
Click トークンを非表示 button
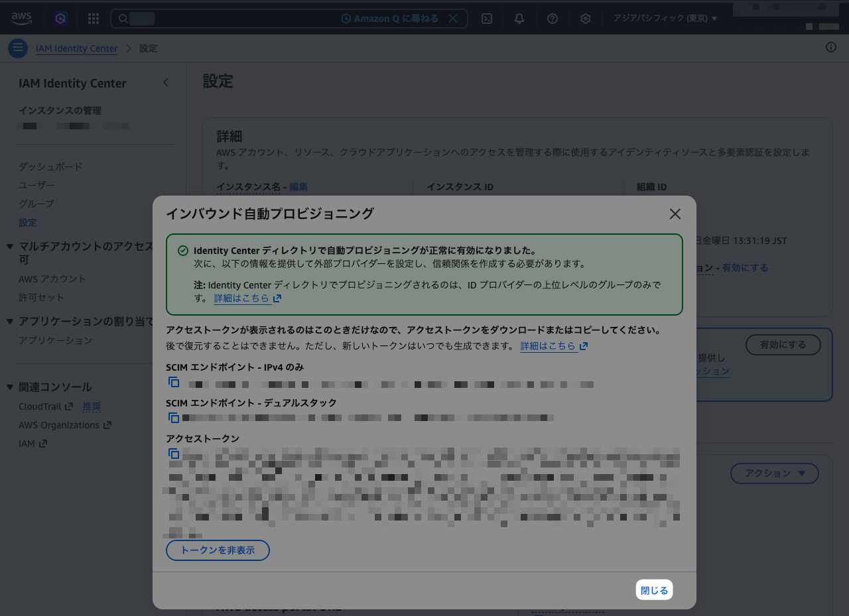click(x=218, y=550)
